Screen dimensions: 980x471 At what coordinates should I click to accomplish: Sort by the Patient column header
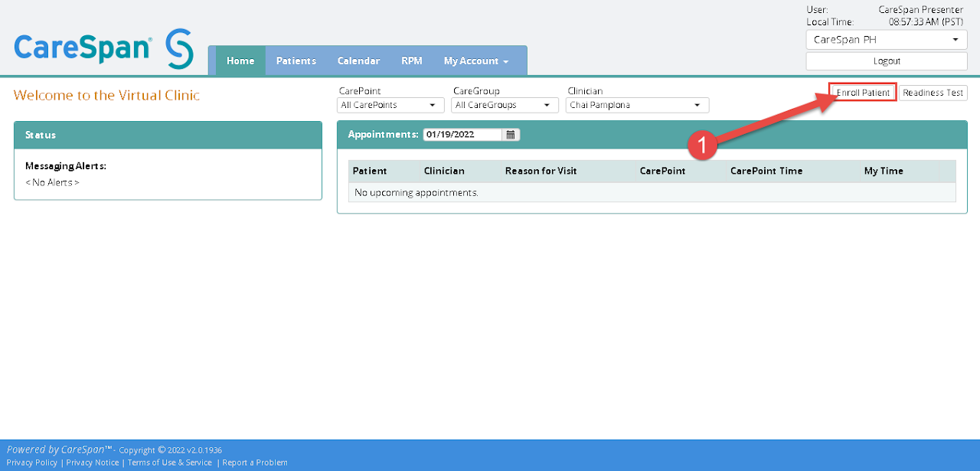pyautogui.click(x=370, y=171)
